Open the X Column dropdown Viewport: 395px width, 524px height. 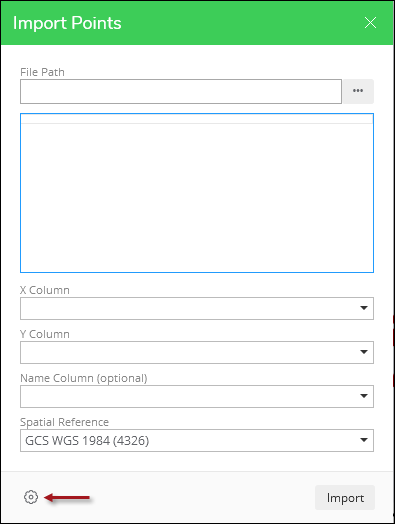(197, 308)
